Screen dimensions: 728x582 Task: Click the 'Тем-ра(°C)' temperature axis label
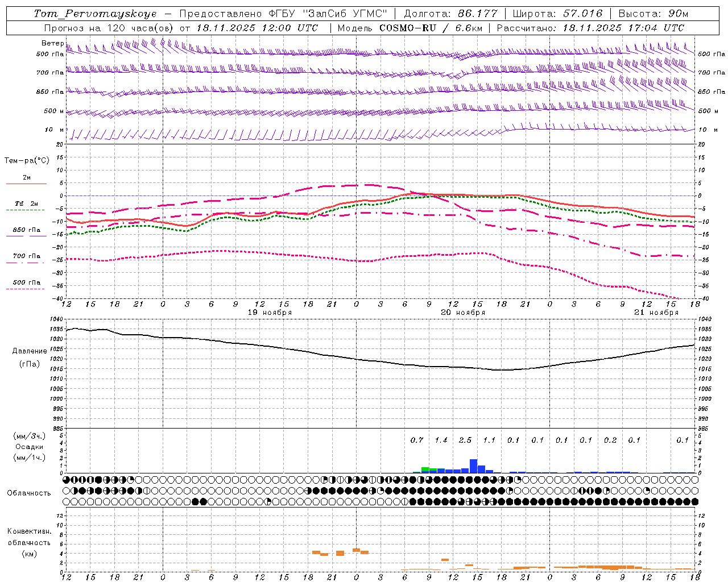pyautogui.click(x=27, y=161)
